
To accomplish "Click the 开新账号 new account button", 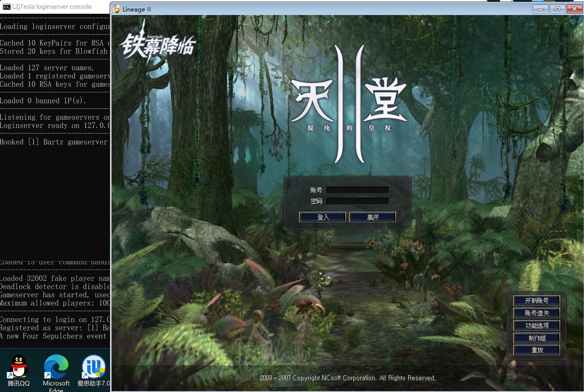I will [x=537, y=301].
